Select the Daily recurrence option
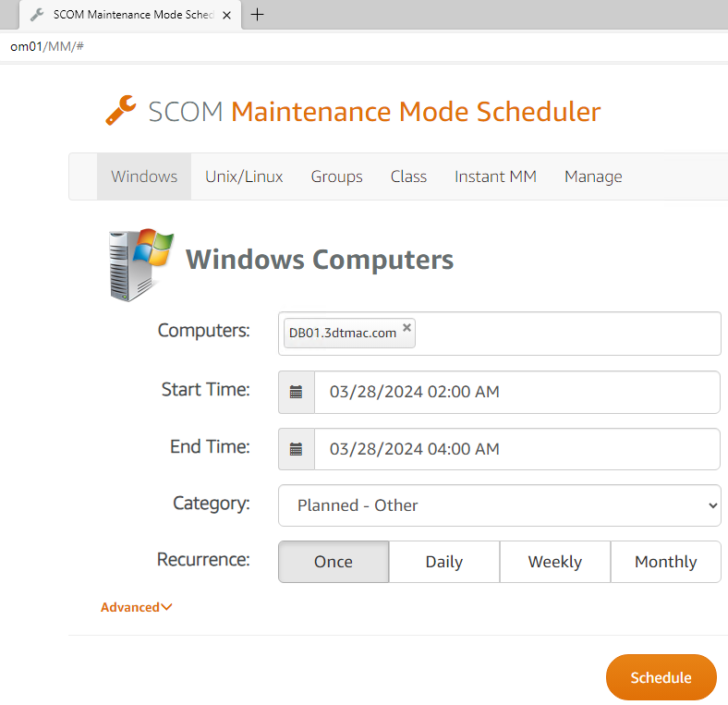Image resolution: width=728 pixels, height=705 pixels. click(444, 562)
